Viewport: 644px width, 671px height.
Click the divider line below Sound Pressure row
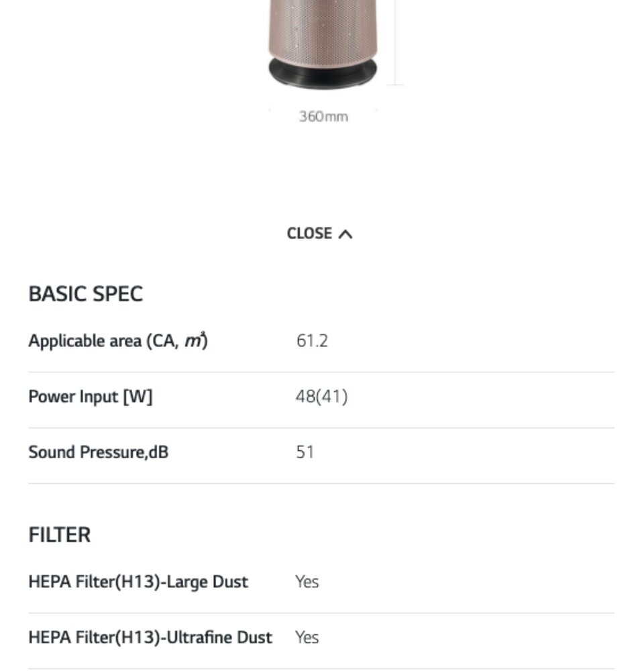point(321,483)
